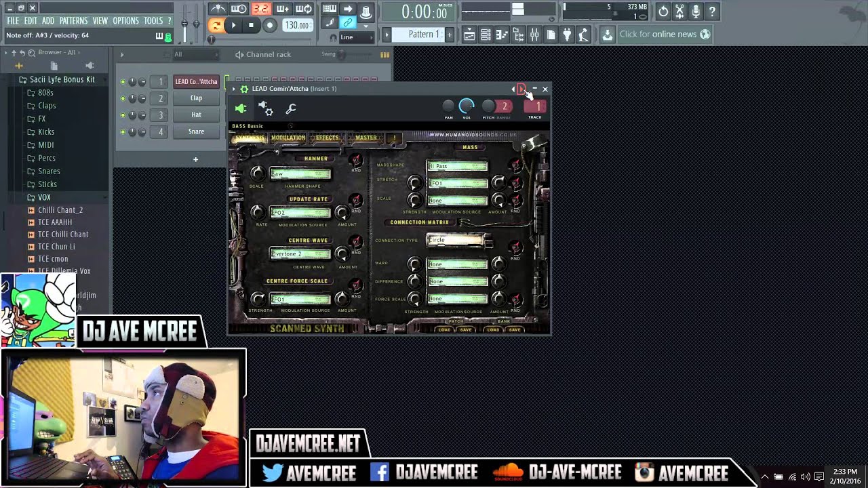Toggle the Snare channel activity light
Viewport: 868px width, 488px height.
[123, 131]
